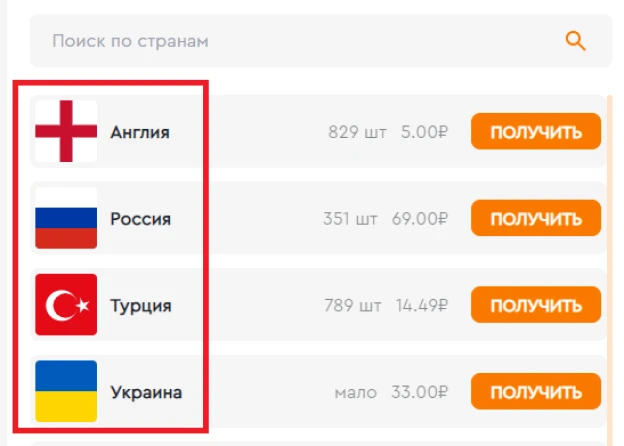Click the Ukraine flag icon
Viewport: 624px width, 446px height.
66,391
